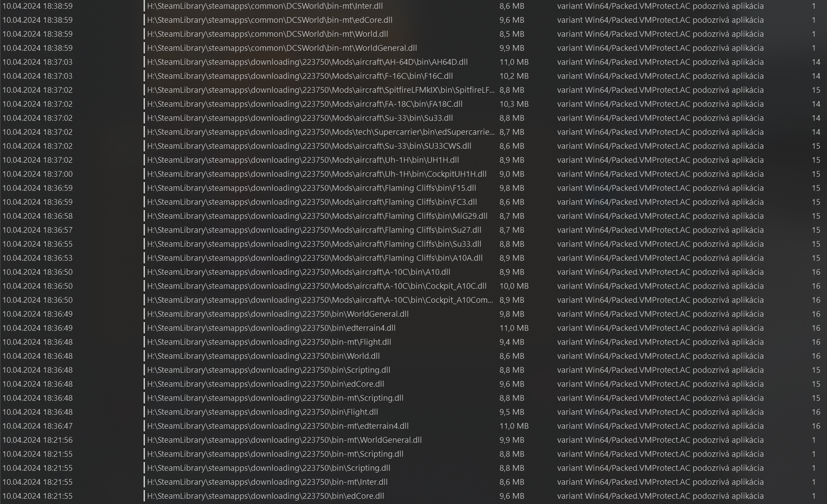The image size is (827, 504).
Task: Click the 18:36:47 timestamp cell
Action: 38,426
